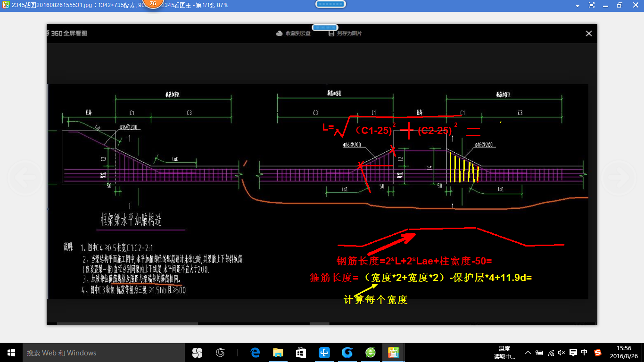The height and width of the screenshot is (362, 644).
Task: Click the 2345看图王 app icon in title bar
Action: pos(5,5)
